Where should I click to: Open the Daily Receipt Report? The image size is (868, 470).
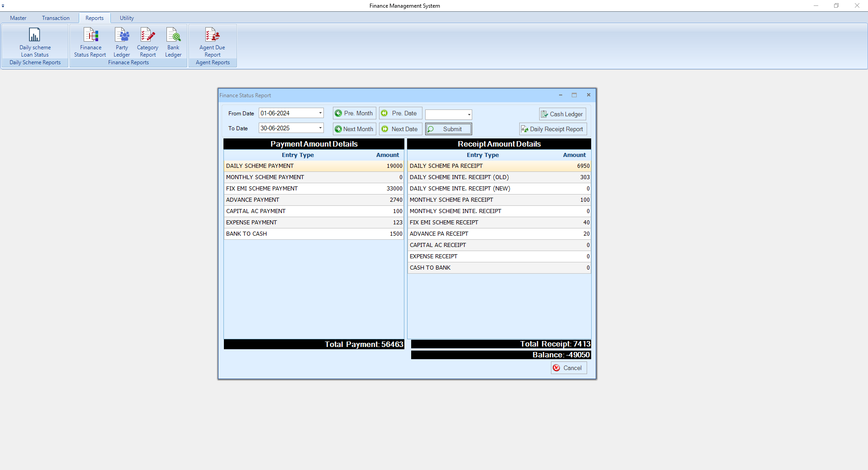(x=553, y=129)
